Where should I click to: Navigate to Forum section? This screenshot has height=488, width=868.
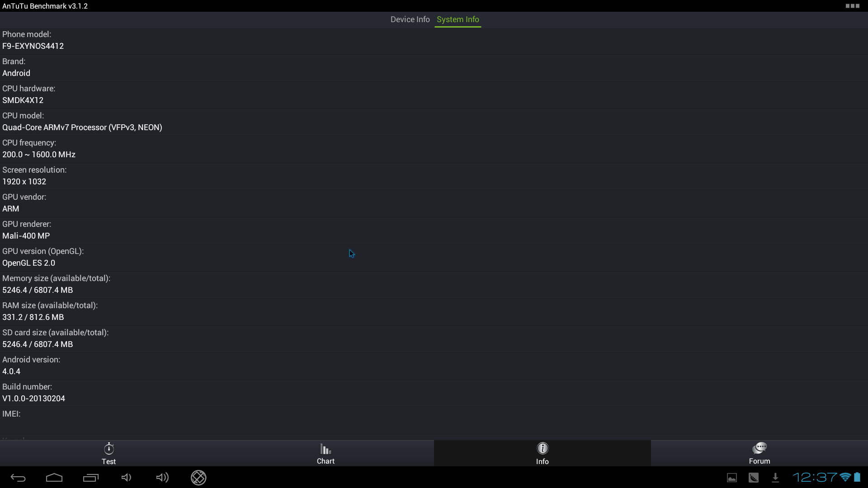[759, 453]
